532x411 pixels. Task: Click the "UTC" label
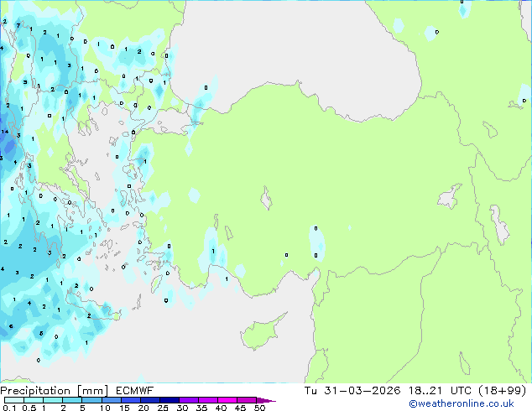pyautogui.click(x=461, y=391)
